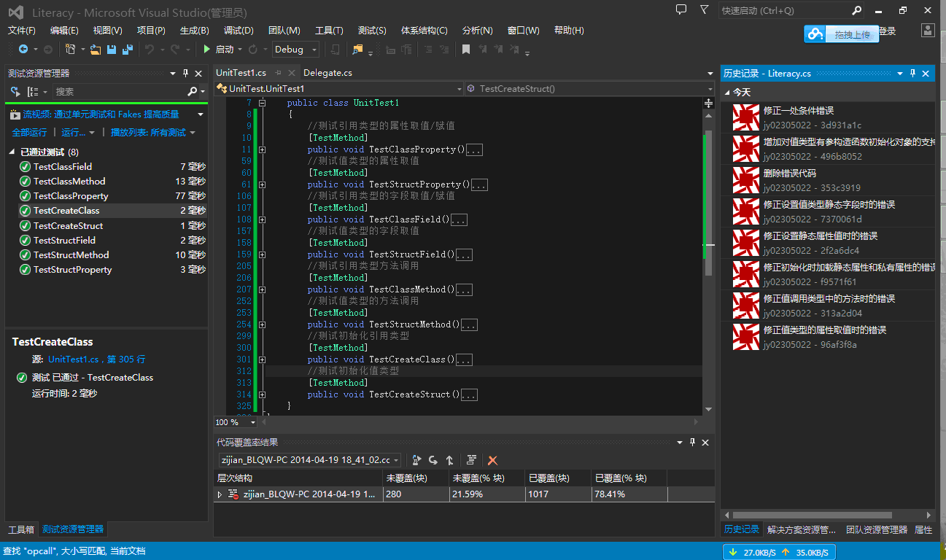946x560 pixels.
Task: Click the green start debugging arrow
Action: (x=207, y=49)
